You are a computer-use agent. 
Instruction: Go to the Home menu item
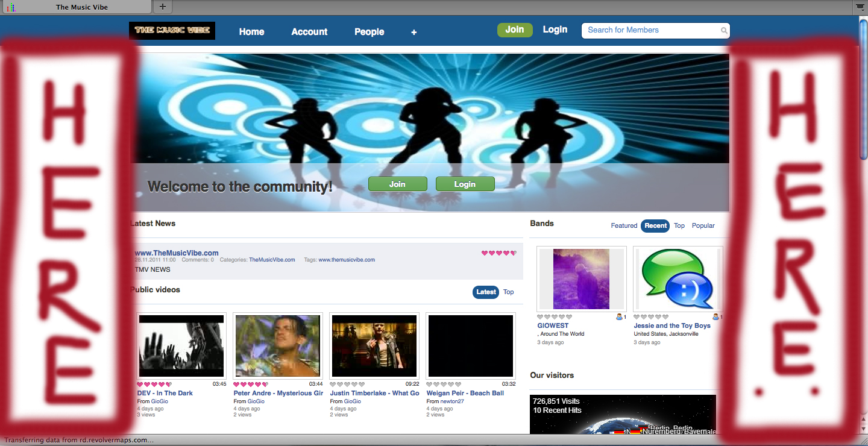(x=251, y=32)
